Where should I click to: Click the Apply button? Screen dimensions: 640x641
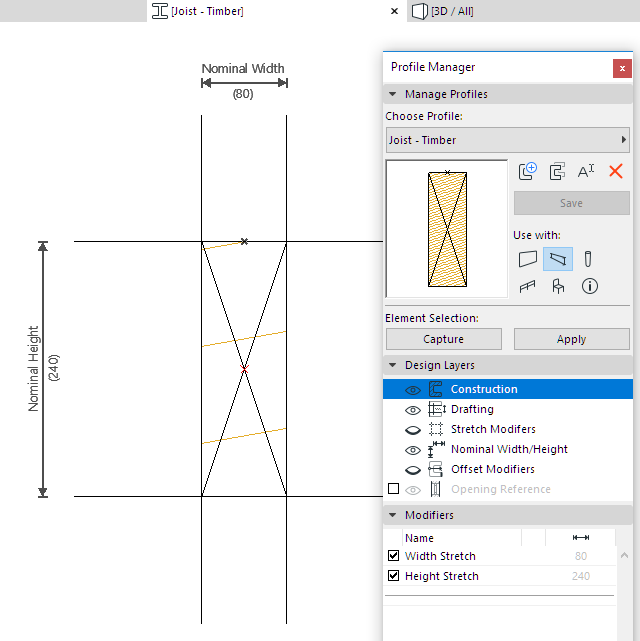(571, 339)
